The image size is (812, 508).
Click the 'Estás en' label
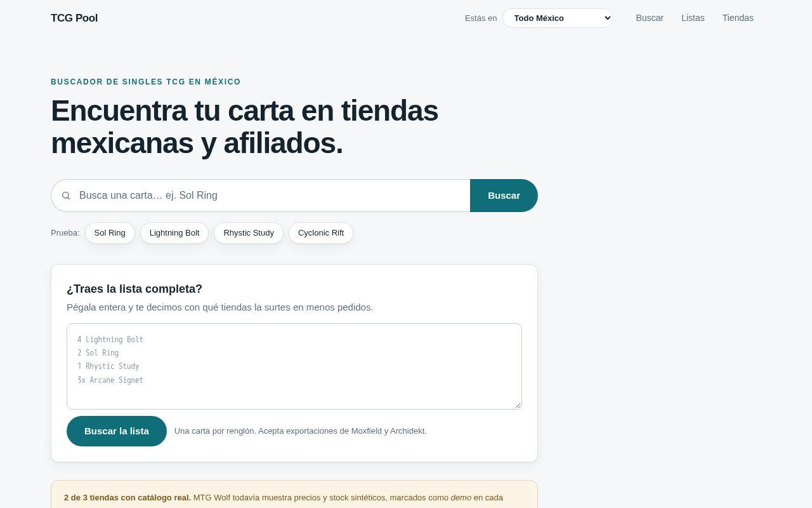pos(481,18)
